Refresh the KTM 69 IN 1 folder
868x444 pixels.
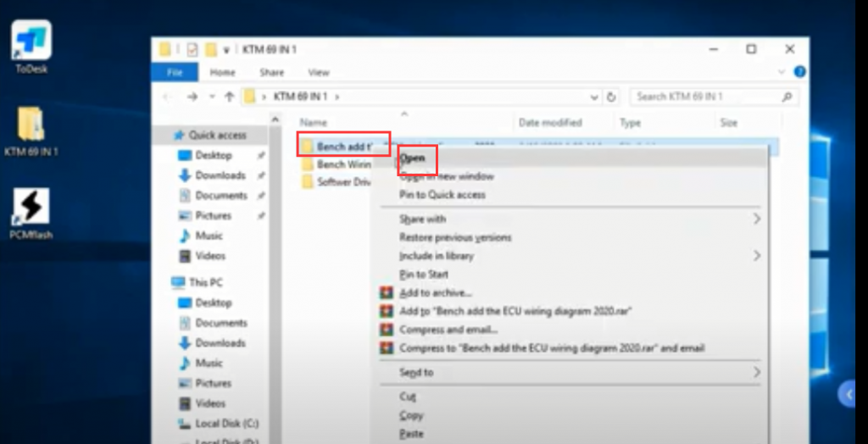coord(611,97)
